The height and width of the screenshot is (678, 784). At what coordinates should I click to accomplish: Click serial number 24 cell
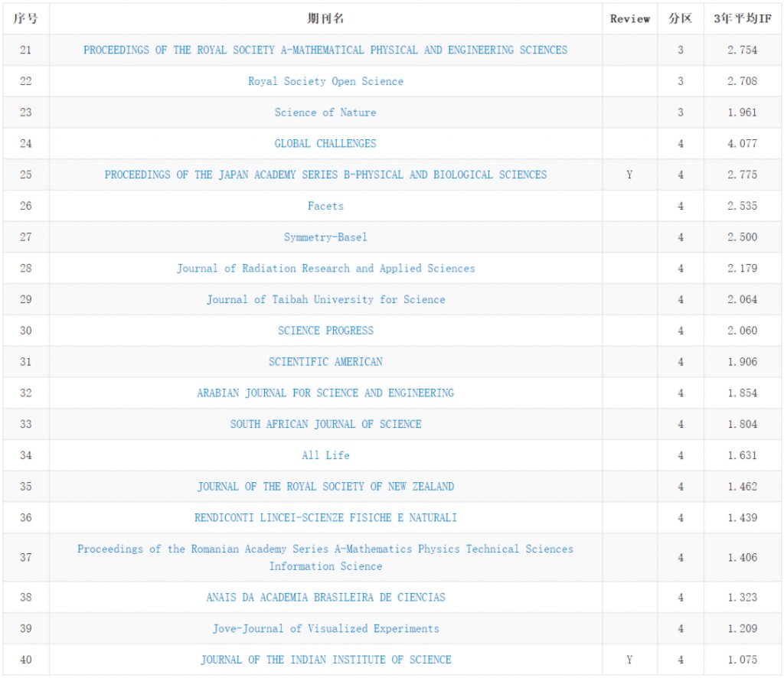[25, 144]
